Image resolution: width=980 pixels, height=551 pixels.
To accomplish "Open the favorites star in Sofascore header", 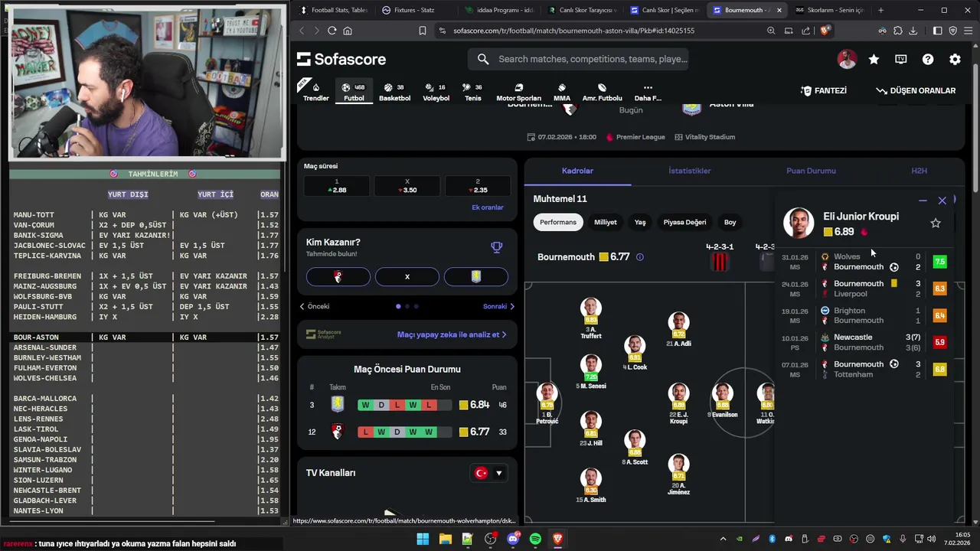I will pyautogui.click(x=874, y=59).
